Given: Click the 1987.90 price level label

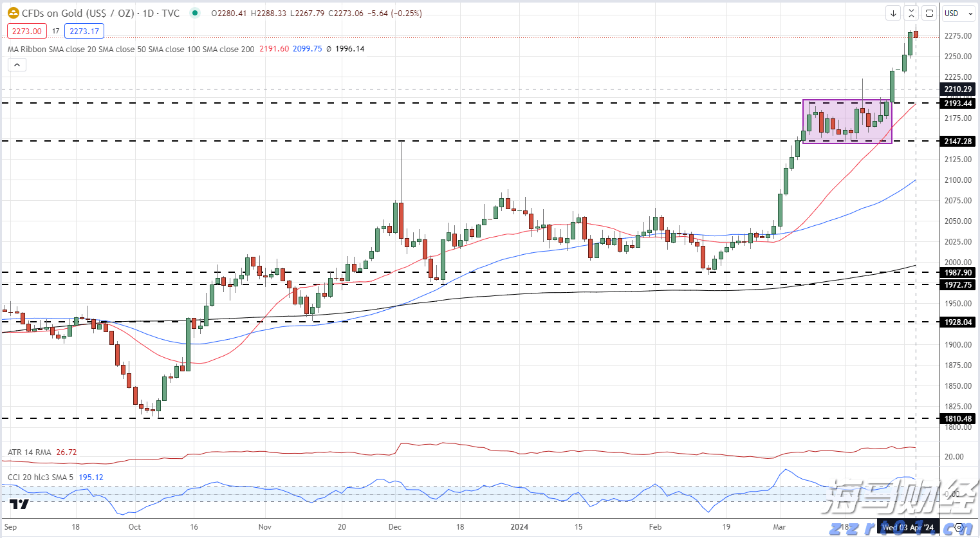Looking at the screenshot, I should 958,272.
